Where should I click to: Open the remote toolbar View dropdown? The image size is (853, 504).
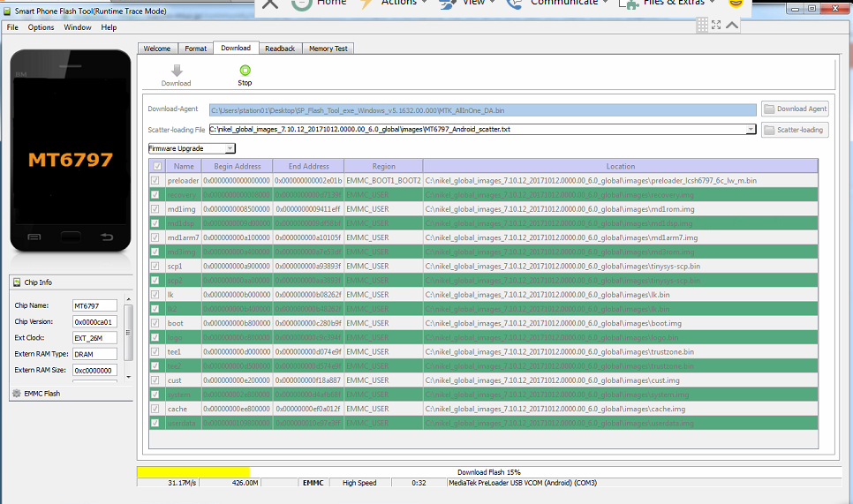pyautogui.click(x=491, y=4)
